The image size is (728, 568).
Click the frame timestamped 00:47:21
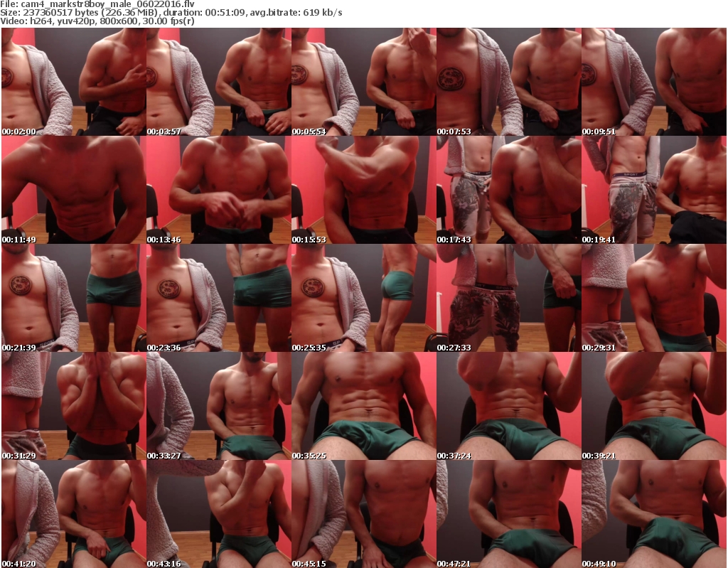coord(509,514)
